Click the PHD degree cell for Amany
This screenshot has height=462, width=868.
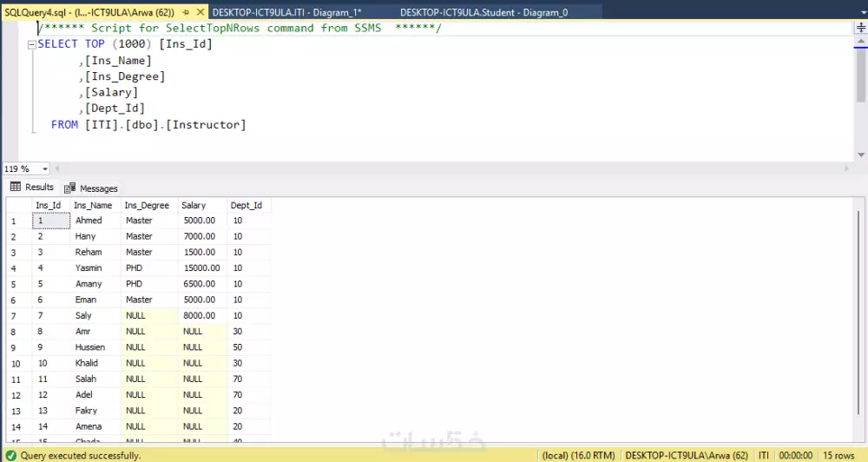click(149, 284)
